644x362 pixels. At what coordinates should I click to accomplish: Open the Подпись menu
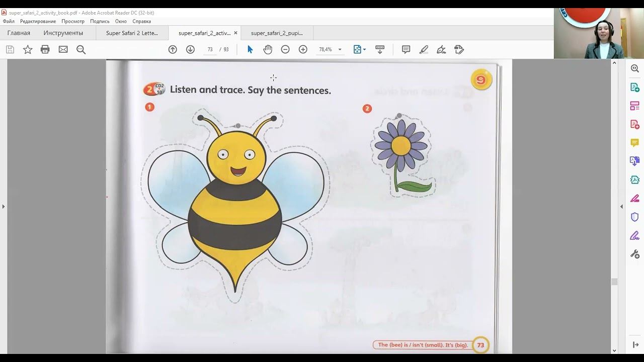tap(100, 21)
